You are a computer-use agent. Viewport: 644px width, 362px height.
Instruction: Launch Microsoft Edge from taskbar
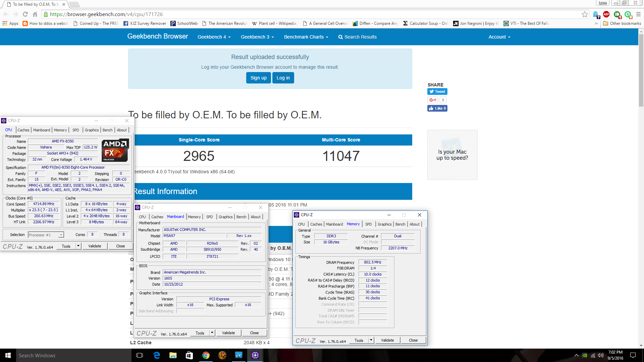click(x=157, y=355)
